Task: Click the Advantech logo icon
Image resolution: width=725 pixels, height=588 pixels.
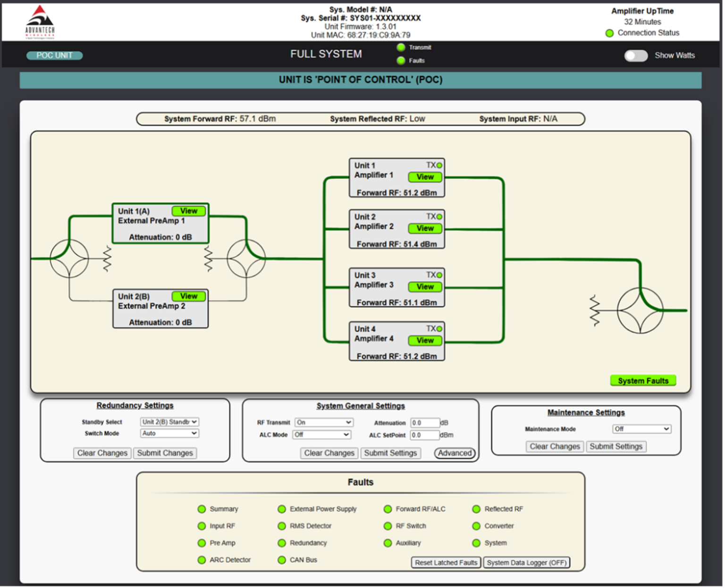Action: (40, 22)
